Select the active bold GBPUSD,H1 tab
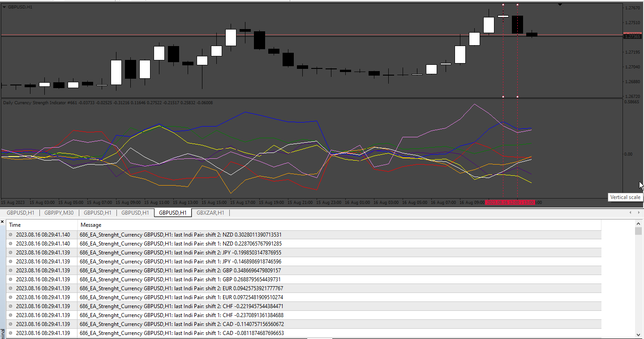Screen dimensions: 644x339 tap(173, 213)
